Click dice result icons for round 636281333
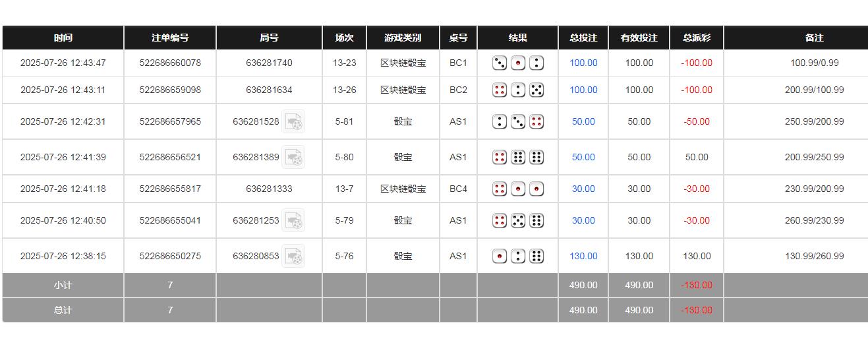Image resolution: width=868 pixels, height=341 pixels. coord(518,189)
